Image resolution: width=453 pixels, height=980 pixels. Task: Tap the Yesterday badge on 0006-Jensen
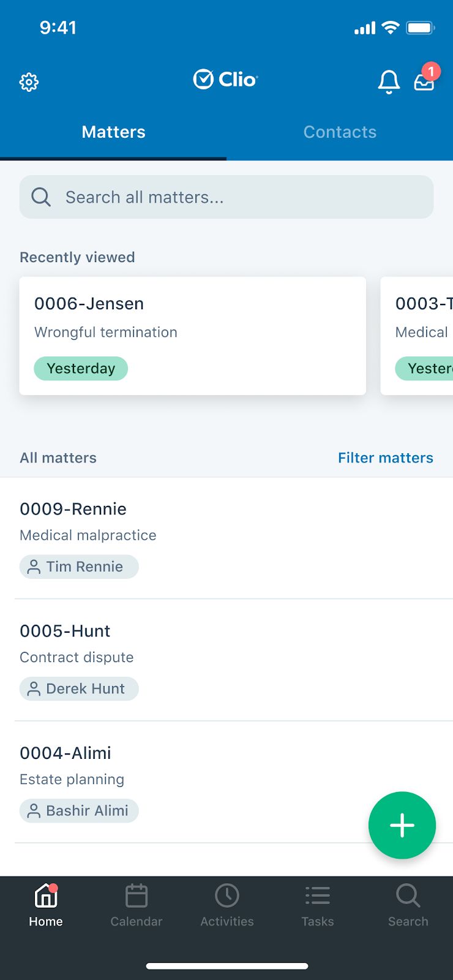tap(81, 368)
